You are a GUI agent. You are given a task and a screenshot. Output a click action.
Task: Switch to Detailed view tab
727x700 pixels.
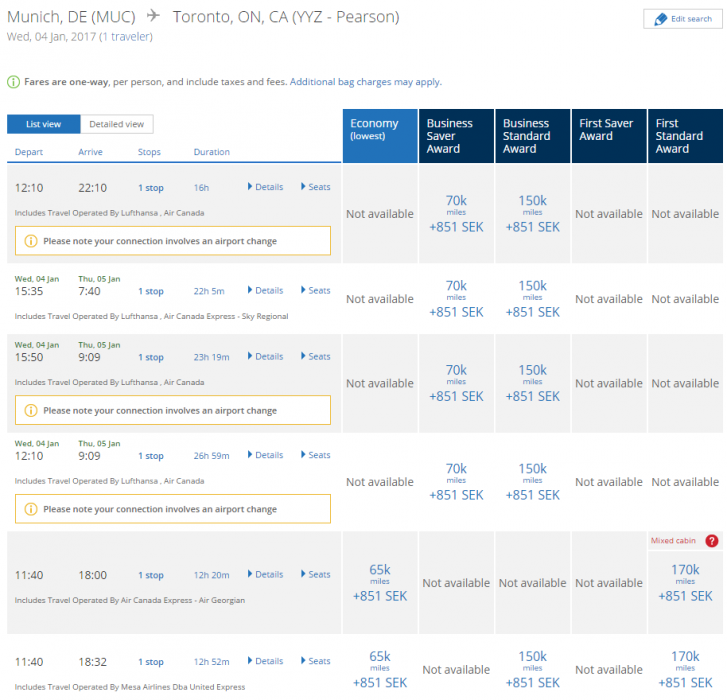tap(117, 124)
